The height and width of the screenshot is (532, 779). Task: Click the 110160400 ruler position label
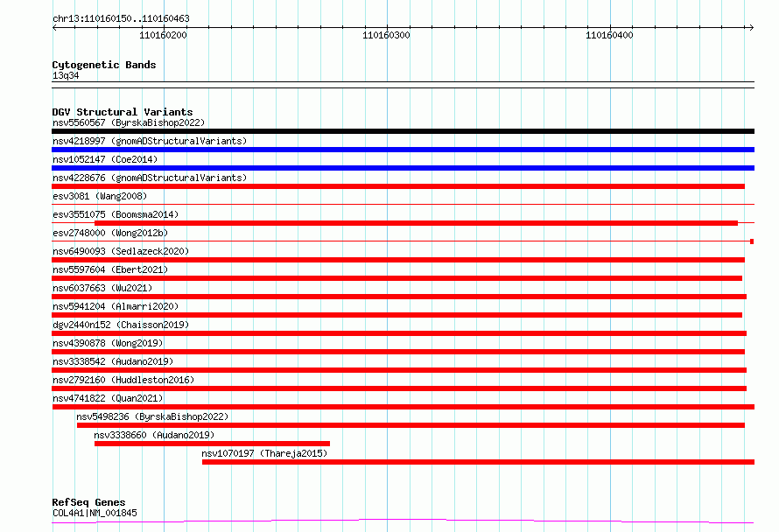[609, 35]
